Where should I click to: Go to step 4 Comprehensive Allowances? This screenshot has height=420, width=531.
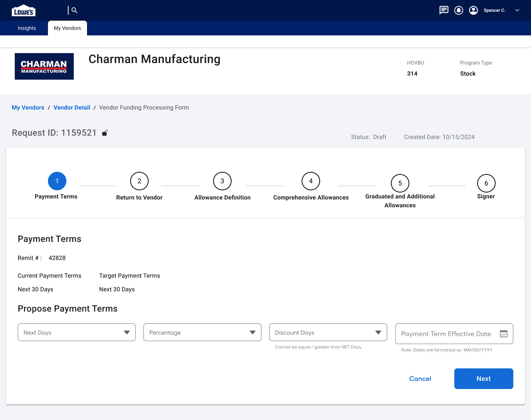pyautogui.click(x=311, y=181)
